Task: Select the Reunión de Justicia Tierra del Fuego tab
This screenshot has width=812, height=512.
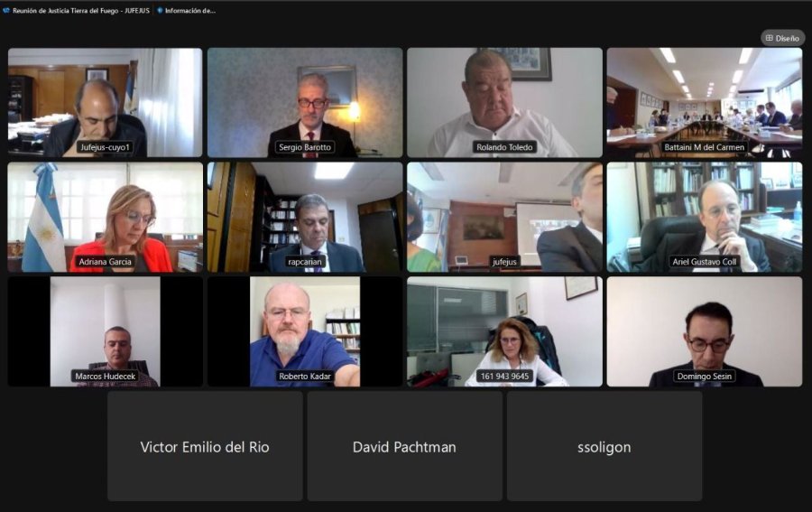Action: (77, 10)
